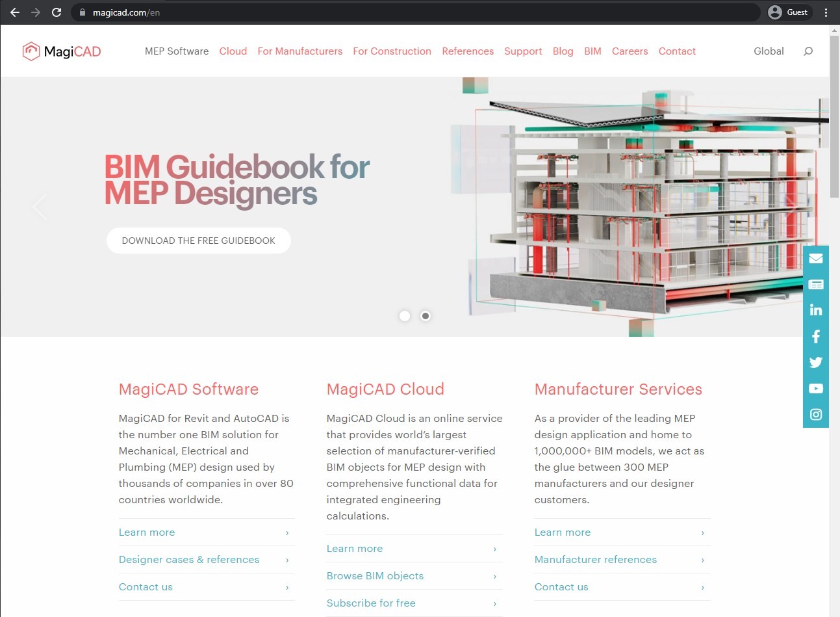Click Learn more under MagiCAD Cloud
Screen dimensions: 840x617
[355, 549]
